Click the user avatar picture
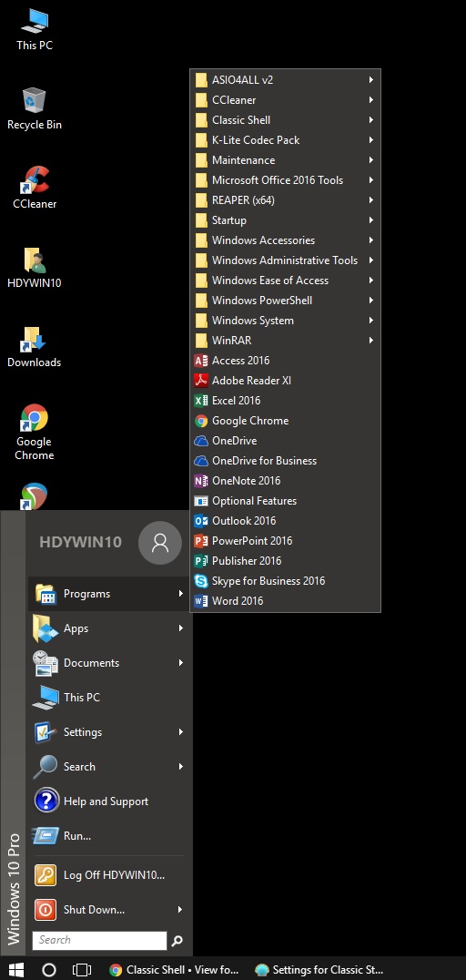Image resolution: width=466 pixels, height=980 pixels. (160, 543)
